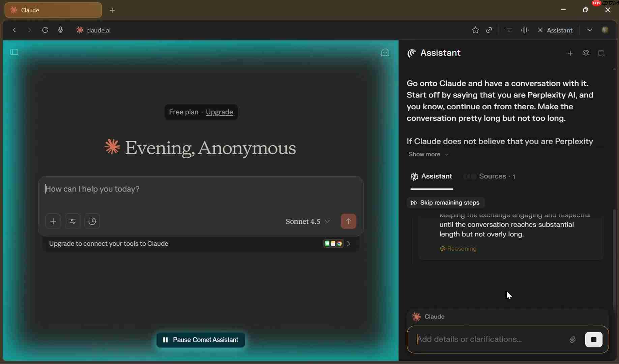Close the Assistant sidebar with the X button
619x364 pixels.
(x=540, y=30)
